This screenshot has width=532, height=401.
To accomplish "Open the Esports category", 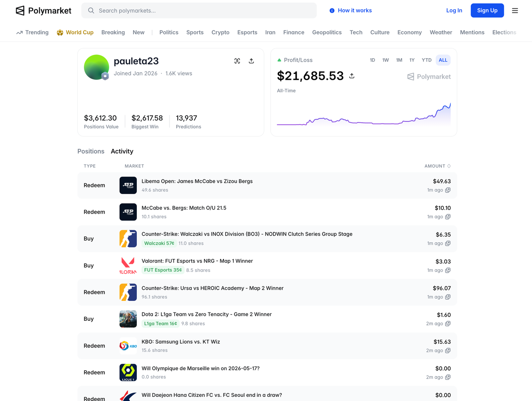I will click(x=247, y=32).
